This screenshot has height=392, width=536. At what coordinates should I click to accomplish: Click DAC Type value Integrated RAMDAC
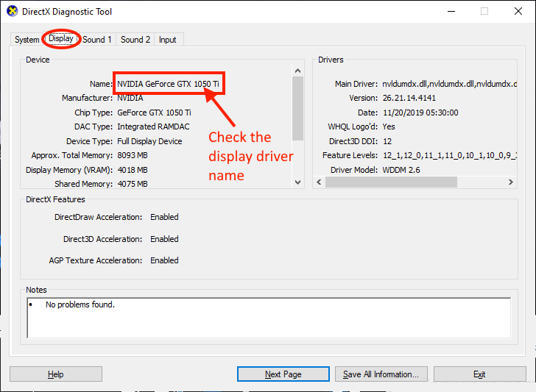tap(153, 126)
